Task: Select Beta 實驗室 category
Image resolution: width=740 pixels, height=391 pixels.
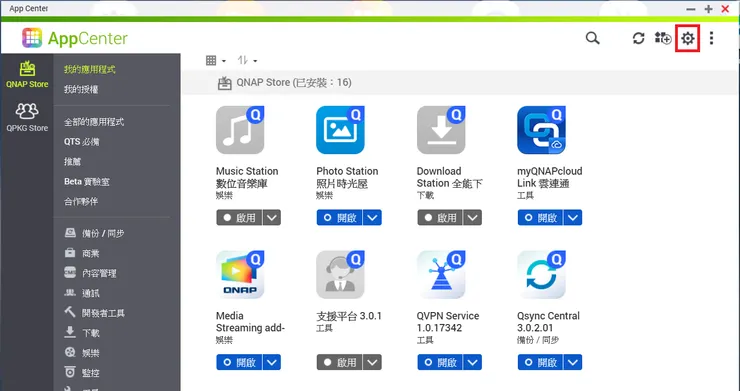Action: point(87,181)
